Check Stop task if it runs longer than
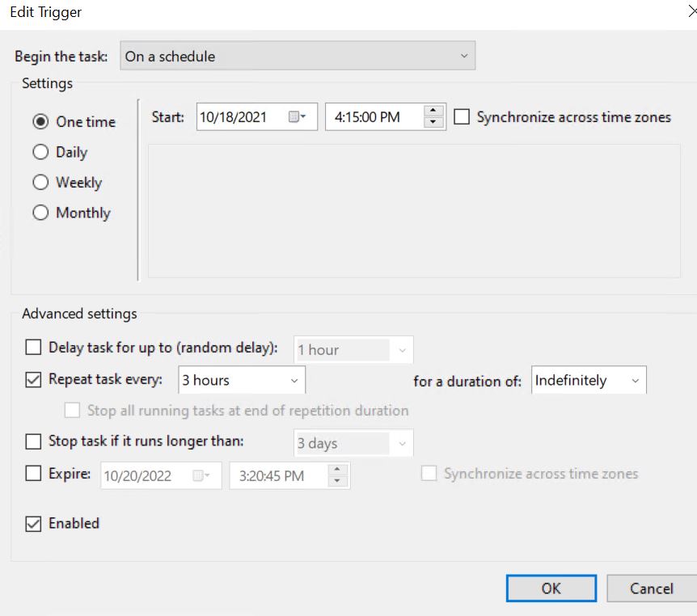This screenshot has width=697, height=616. 33,441
